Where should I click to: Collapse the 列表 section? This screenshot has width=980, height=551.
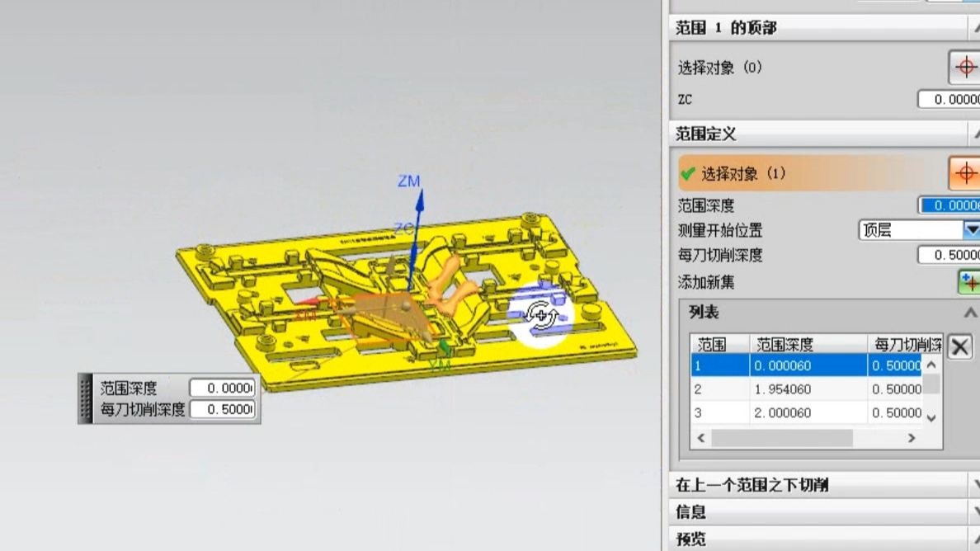(968, 312)
